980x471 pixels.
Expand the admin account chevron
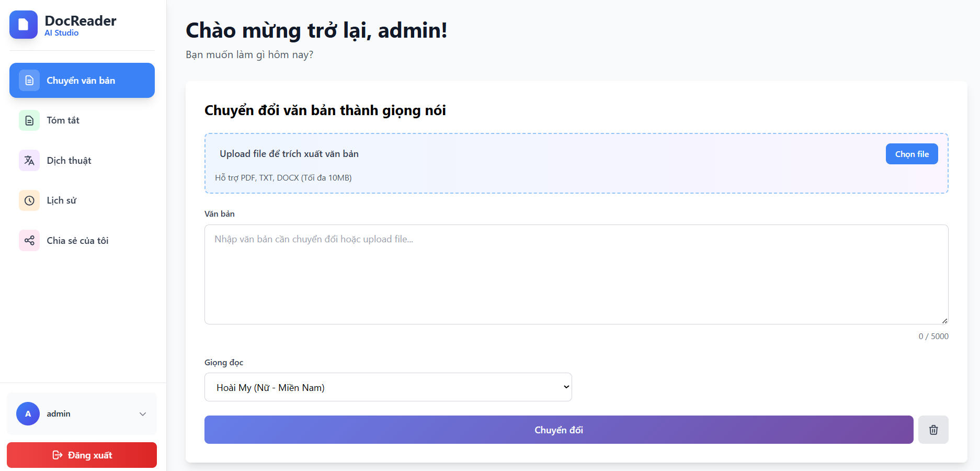point(142,413)
